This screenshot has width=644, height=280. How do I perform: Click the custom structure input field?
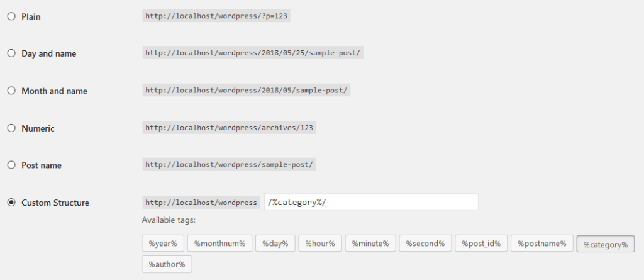tap(371, 201)
